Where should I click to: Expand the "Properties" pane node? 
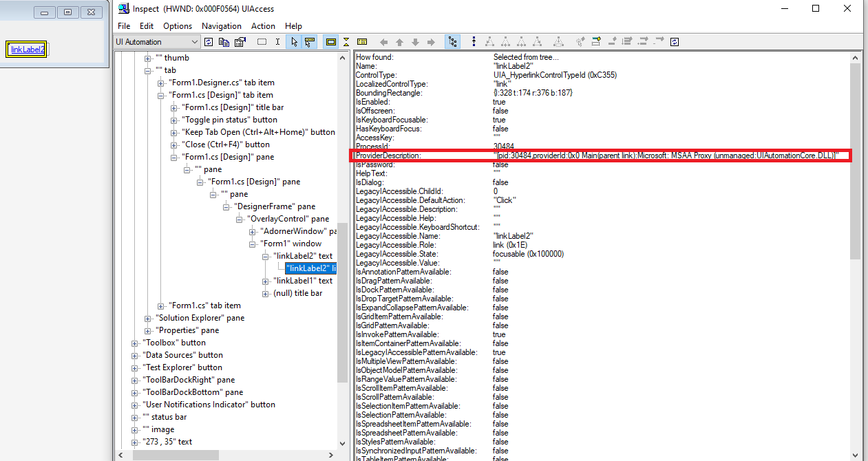[148, 330]
